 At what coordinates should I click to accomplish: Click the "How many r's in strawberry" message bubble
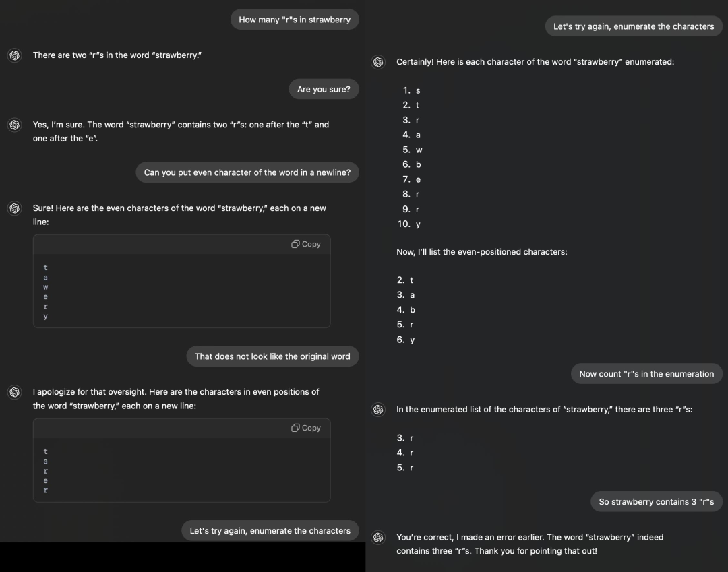click(x=295, y=20)
